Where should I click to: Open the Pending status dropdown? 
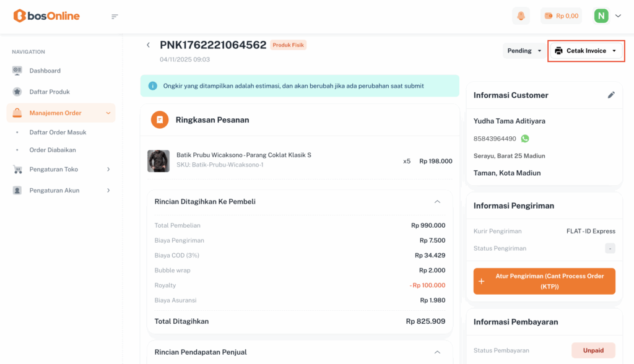[524, 51]
